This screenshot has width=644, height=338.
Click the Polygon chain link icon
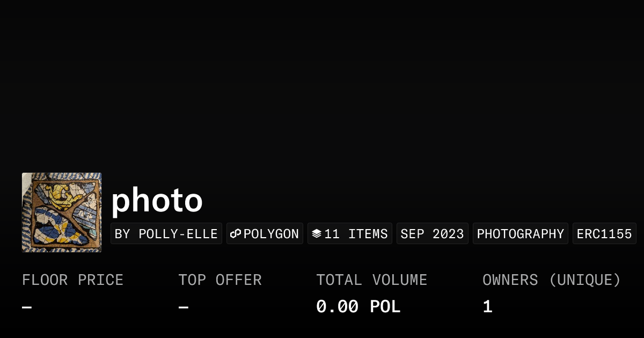click(236, 234)
